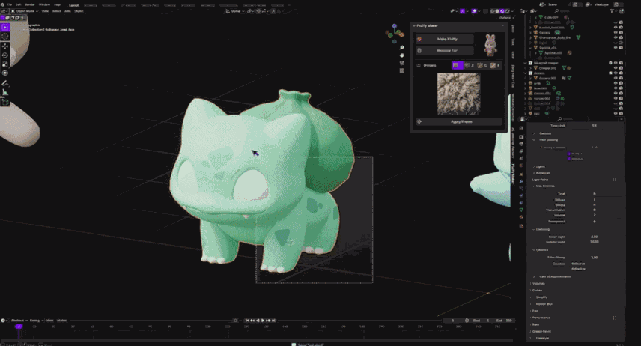Screen dimensions: 644x346
Task: Expand the Lights subpanel
Action: point(534,166)
